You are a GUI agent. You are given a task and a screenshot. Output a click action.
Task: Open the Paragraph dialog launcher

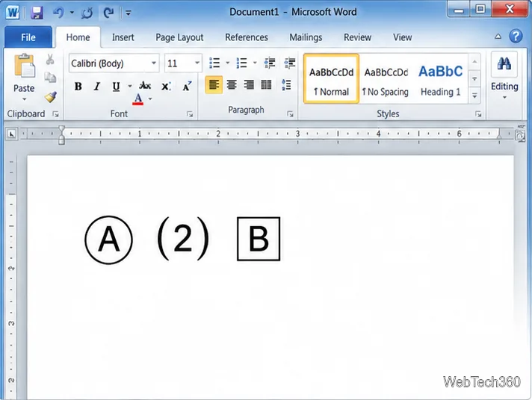(290, 114)
